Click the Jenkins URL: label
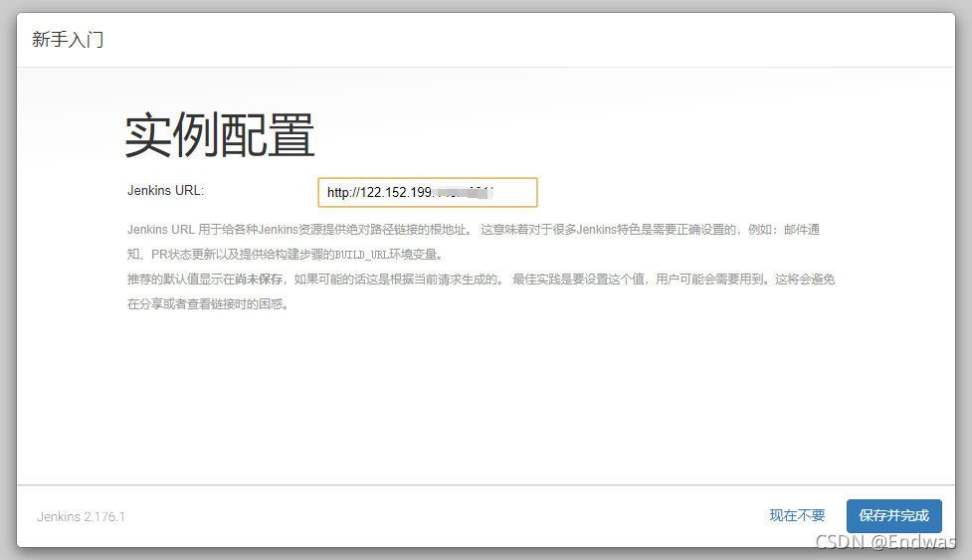This screenshot has height=560, width=972. coord(165,191)
